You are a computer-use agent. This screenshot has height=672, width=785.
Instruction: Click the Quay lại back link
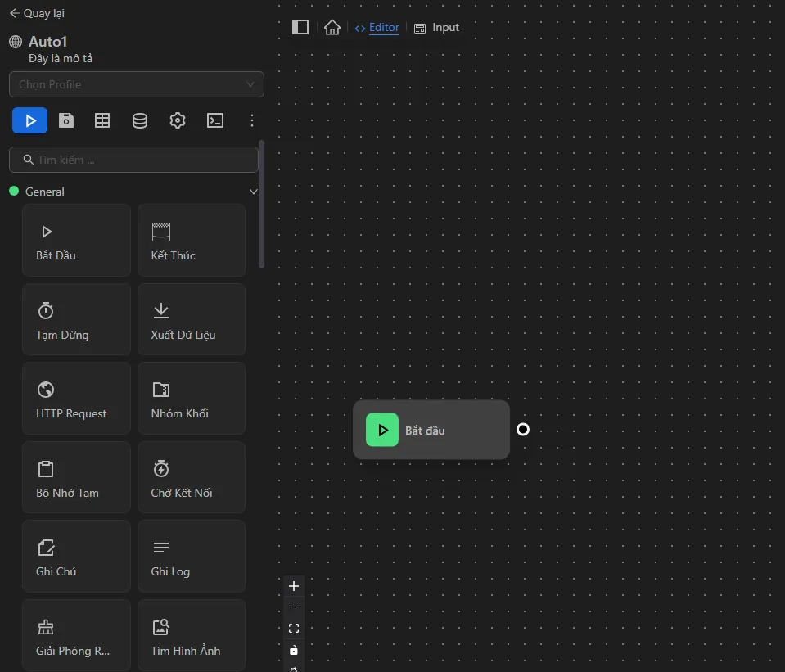(x=37, y=13)
